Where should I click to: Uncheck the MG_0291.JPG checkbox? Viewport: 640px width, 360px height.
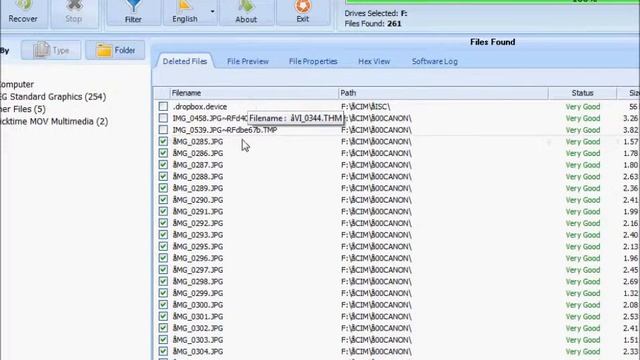coord(163,211)
